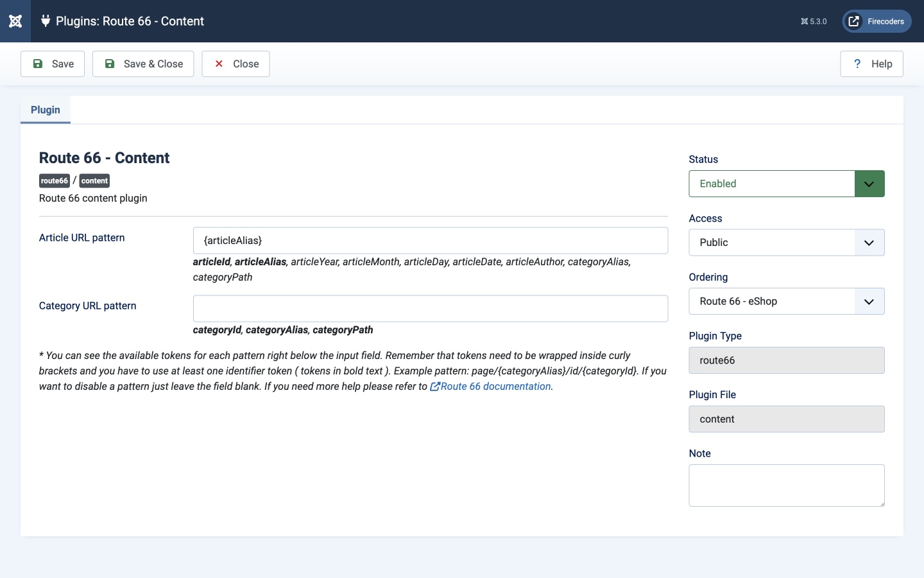Click the Note text area
Image resolution: width=924 pixels, height=578 pixels.
click(787, 486)
